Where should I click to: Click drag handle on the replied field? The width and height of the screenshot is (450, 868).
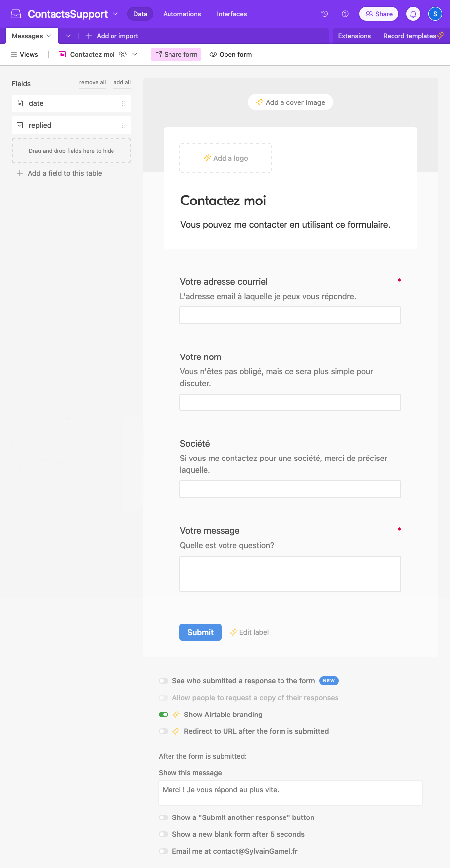click(124, 125)
